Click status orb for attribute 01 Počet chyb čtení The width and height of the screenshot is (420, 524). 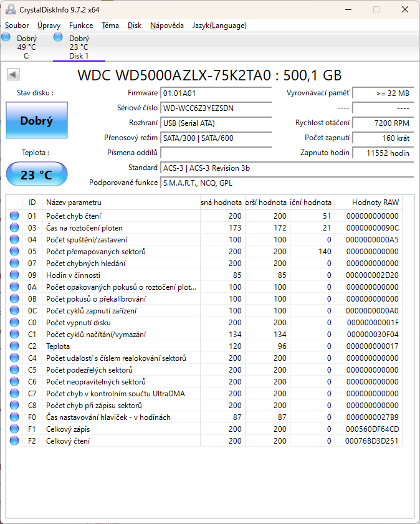(14, 216)
